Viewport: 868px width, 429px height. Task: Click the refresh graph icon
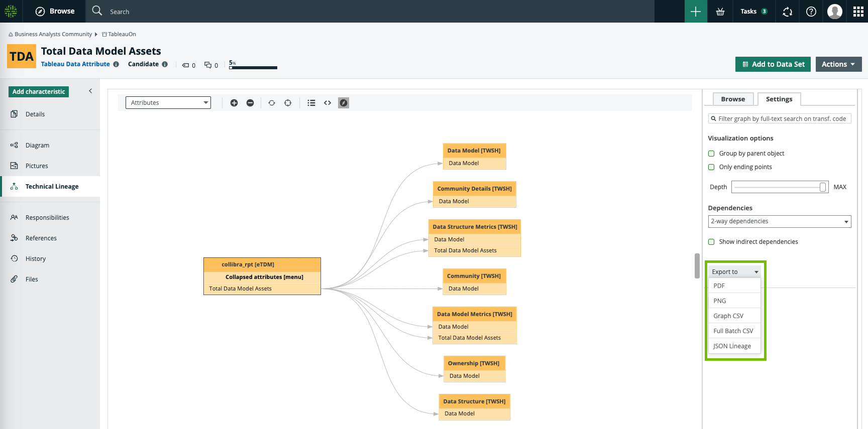tap(272, 103)
